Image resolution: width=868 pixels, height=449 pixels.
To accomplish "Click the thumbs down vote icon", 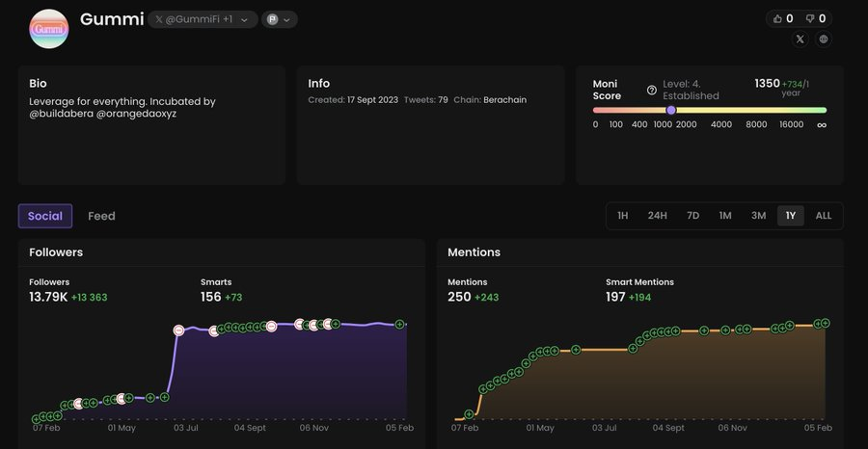I will point(810,18).
